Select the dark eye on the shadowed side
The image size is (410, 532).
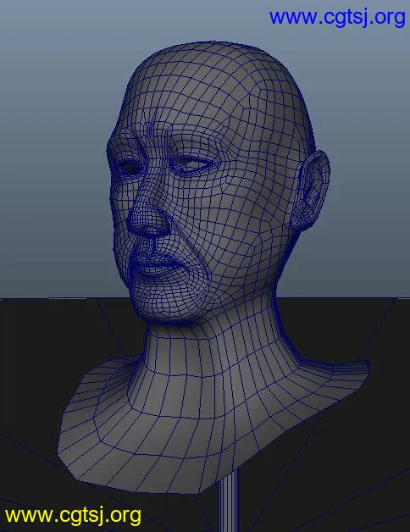pyautogui.click(x=129, y=167)
